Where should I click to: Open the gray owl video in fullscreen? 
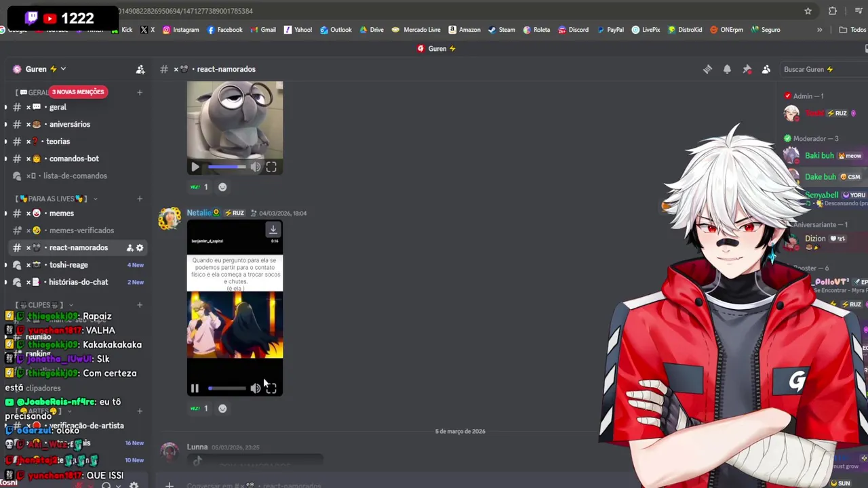(271, 167)
